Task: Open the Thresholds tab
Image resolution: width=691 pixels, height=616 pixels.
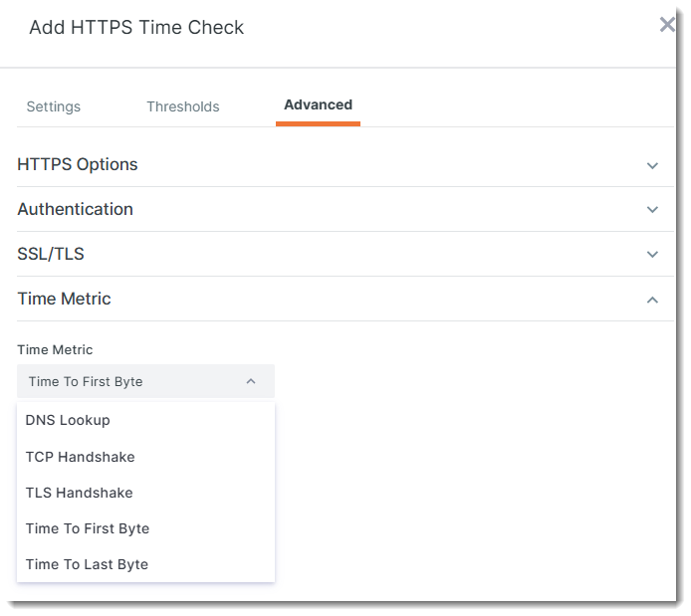Action: click(x=183, y=106)
